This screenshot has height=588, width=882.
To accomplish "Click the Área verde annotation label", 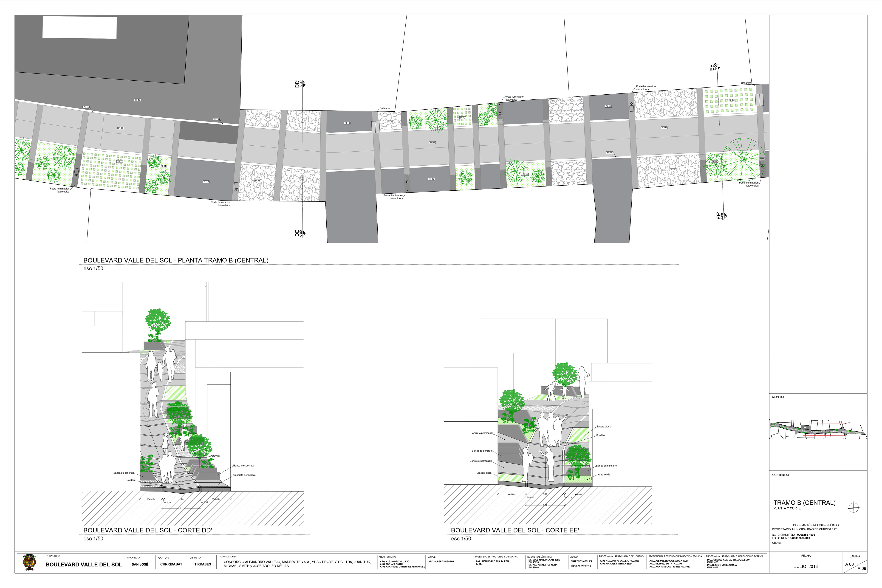I will (x=604, y=474).
